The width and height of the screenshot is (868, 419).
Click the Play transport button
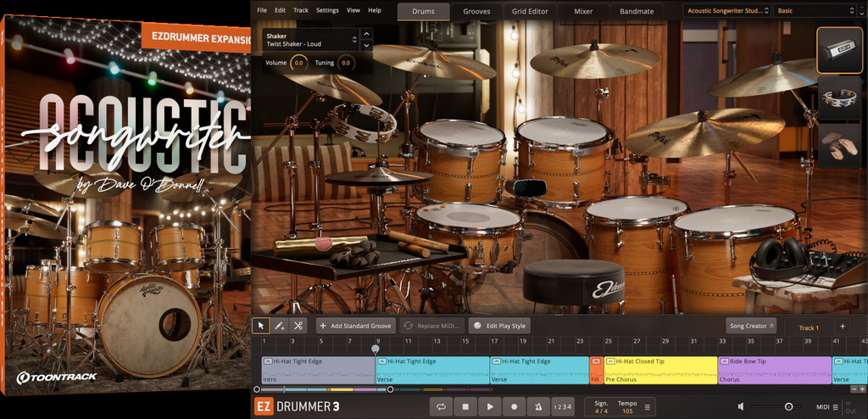pyautogui.click(x=490, y=407)
